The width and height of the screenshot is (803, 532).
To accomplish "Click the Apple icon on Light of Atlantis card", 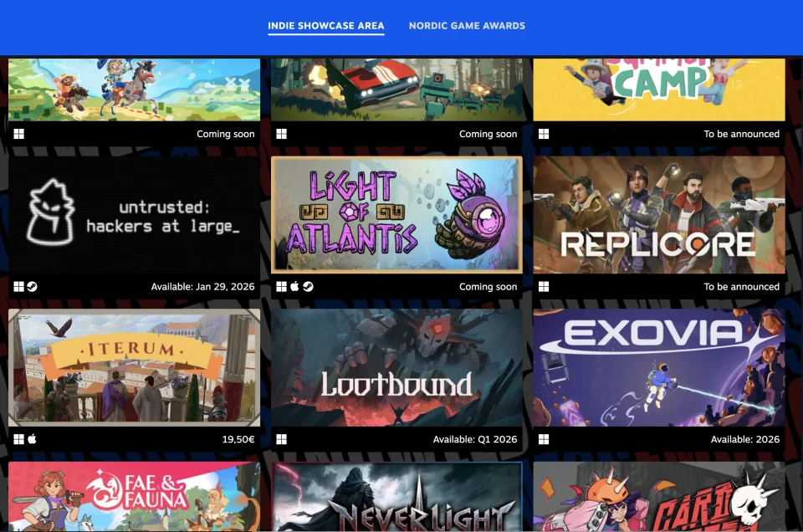I will [294, 286].
